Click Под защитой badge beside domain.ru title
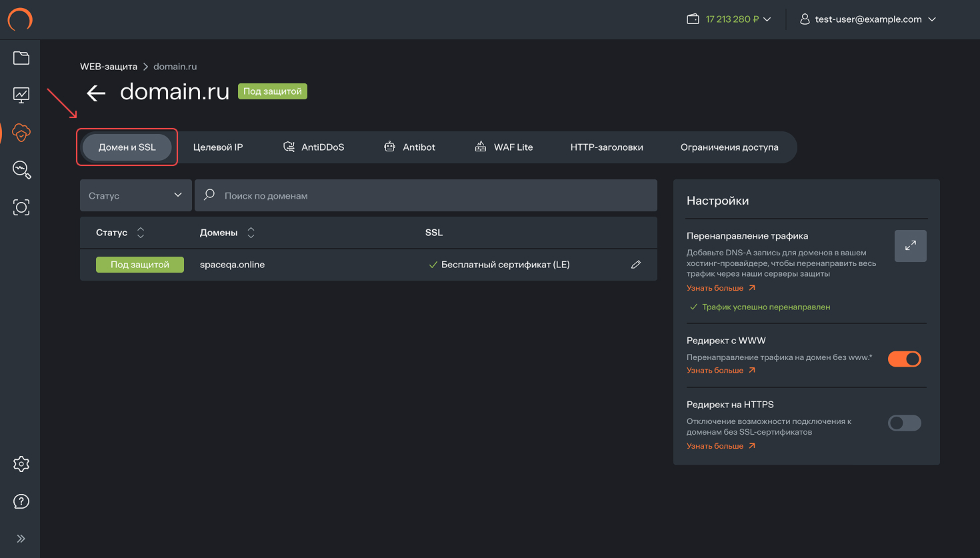 (273, 91)
